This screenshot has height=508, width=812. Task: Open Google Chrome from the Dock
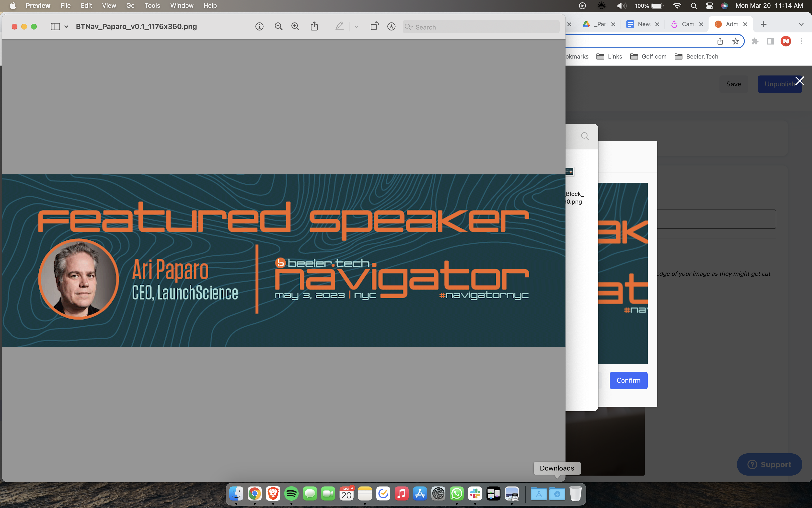tap(255, 493)
